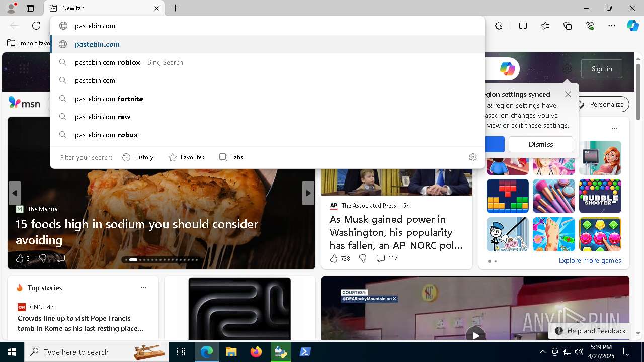Viewport: 644px width, 362px height.
Task: Toggle Split screen icon in toolbar
Action: coord(523,26)
